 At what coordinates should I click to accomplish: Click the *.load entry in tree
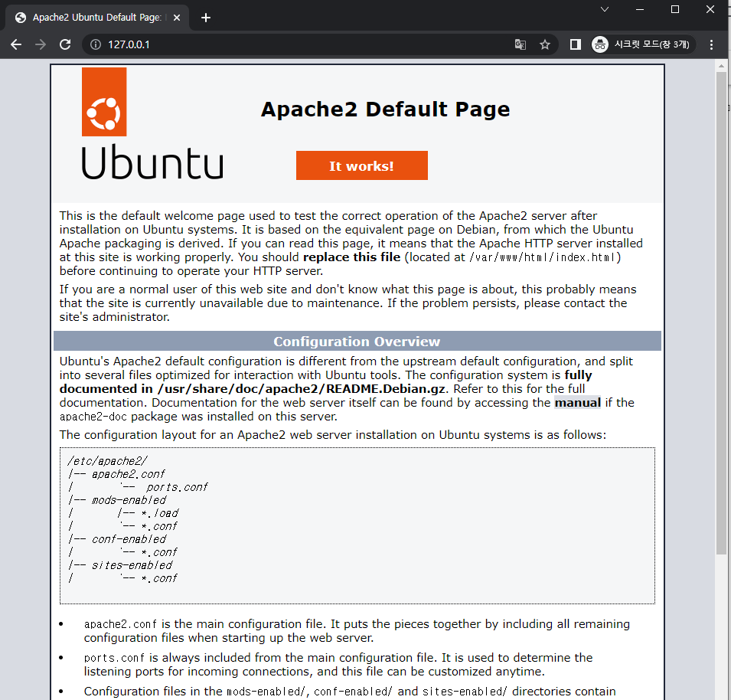160,513
